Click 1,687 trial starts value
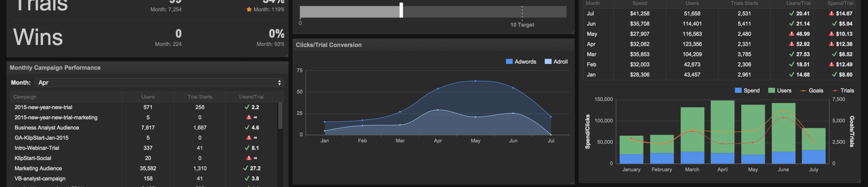The height and width of the screenshot is (187, 868). coord(200,128)
